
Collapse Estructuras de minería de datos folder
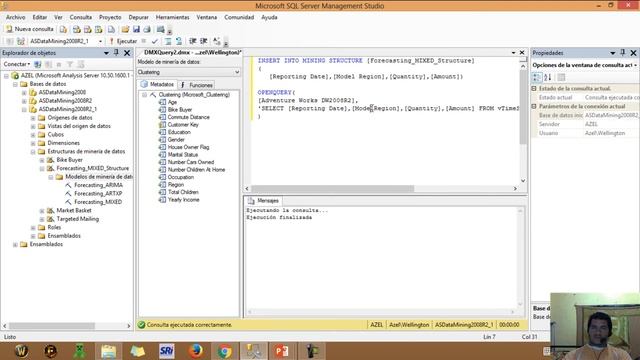tap(33, 151)
